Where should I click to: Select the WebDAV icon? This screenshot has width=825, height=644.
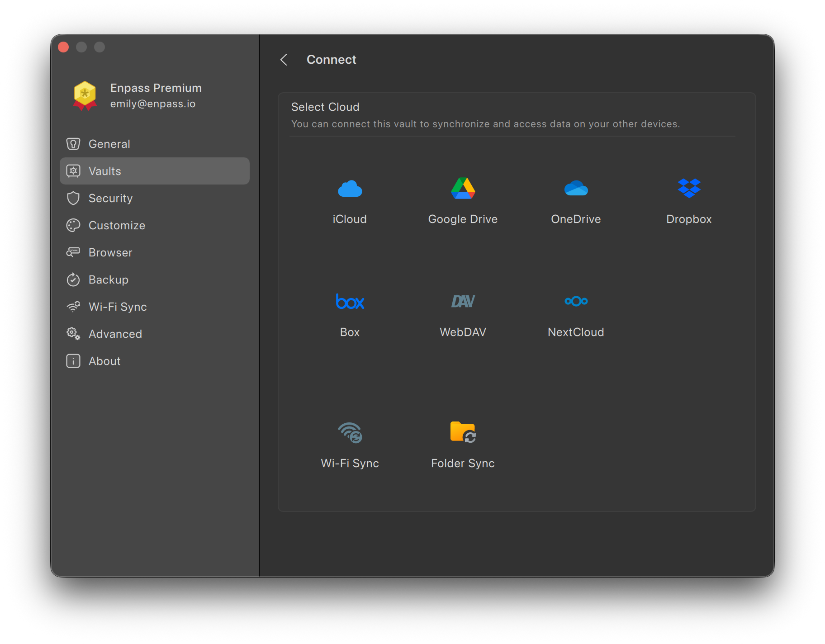(x=463, y=301)
